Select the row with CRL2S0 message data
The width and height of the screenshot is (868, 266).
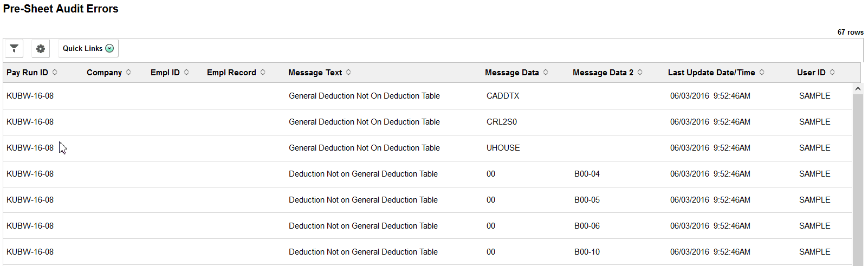pos(502,122)
